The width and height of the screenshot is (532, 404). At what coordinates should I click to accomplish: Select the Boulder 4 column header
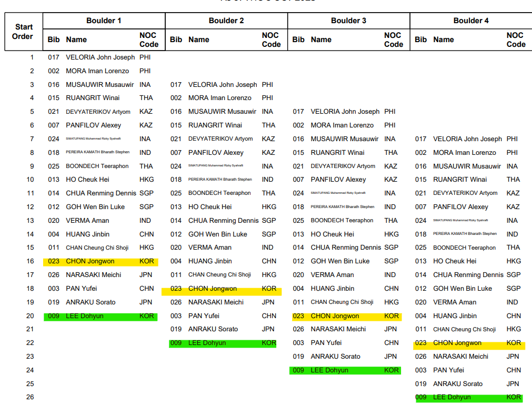pos(471,21)
